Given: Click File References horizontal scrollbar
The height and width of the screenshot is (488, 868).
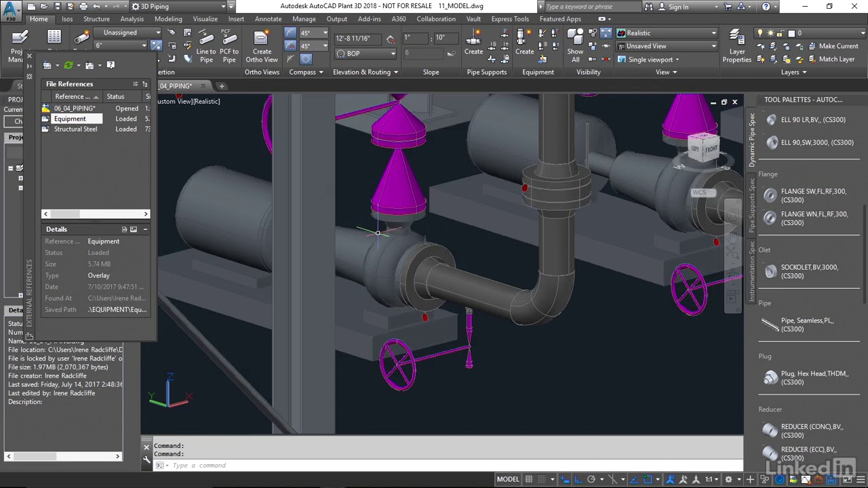Looking at the screenshot, I should pos(95,214).
